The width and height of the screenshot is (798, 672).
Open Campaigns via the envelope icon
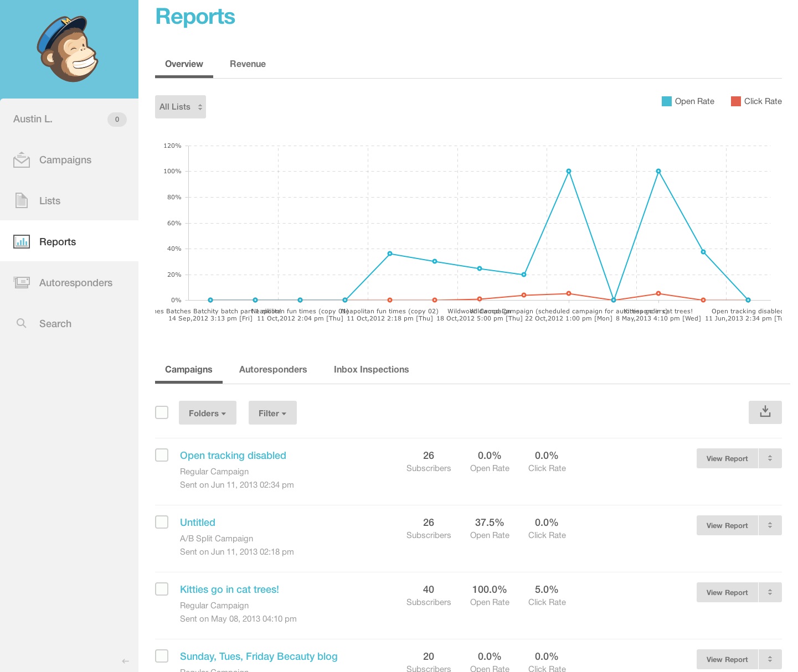click(22, 160)
